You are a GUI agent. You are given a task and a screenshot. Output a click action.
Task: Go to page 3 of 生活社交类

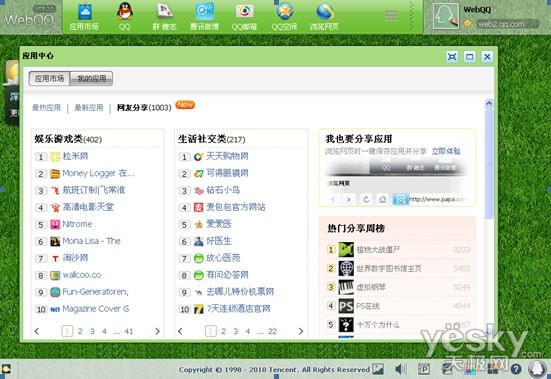235,331
